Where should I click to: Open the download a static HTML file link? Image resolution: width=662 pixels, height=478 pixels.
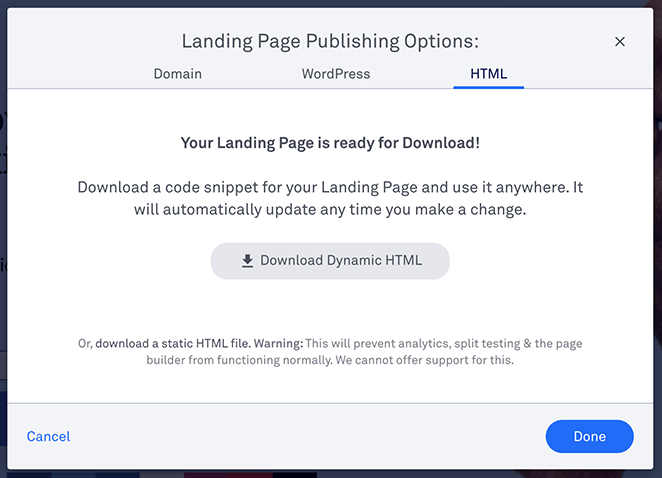click(173, 343)
